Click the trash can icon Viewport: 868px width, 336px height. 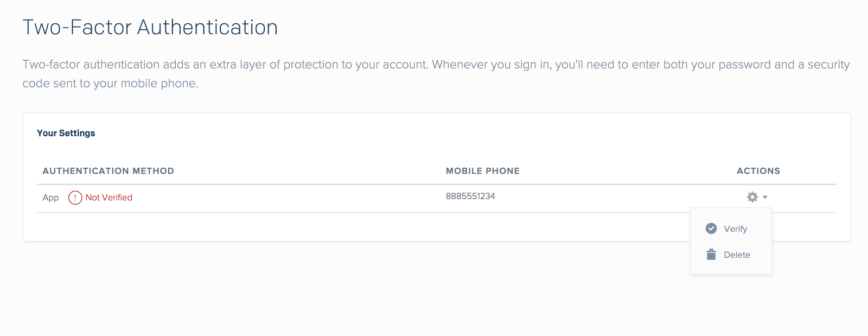click(x=711, y=254)
